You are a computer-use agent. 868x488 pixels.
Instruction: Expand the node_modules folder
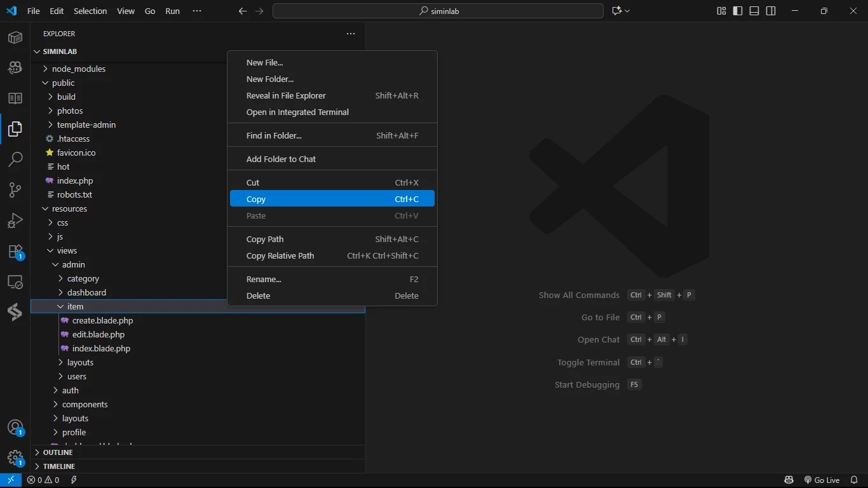[79, 69]
